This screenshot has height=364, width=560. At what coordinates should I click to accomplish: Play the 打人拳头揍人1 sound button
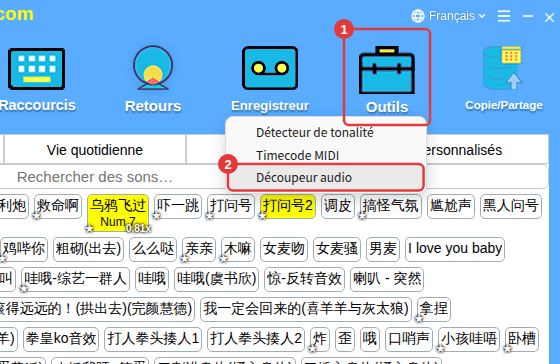point(153,339)
